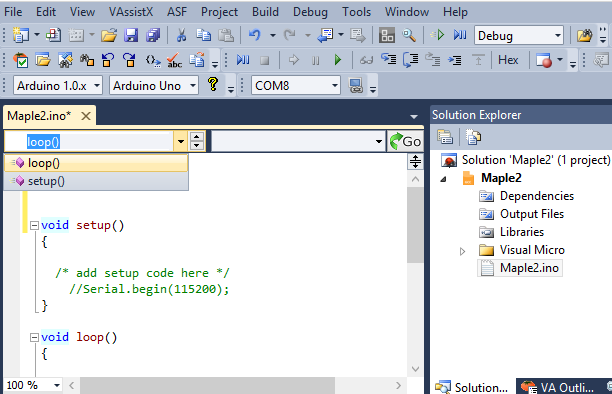The image size is (612, 394).
Task: Select the Maple2.ino* editor tab
Action: tap(39, 116)
